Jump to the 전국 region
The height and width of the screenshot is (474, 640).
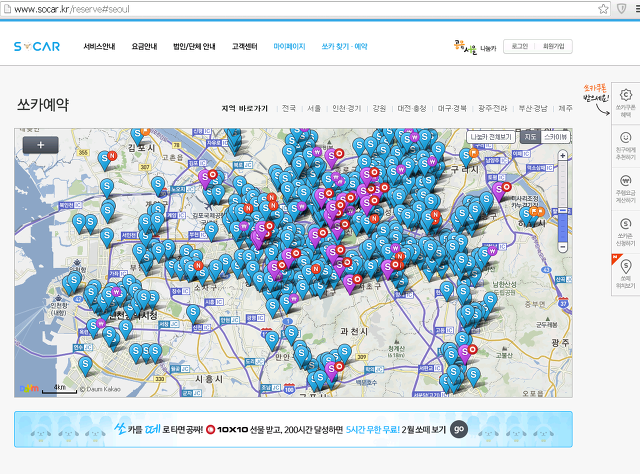(289, 108)
